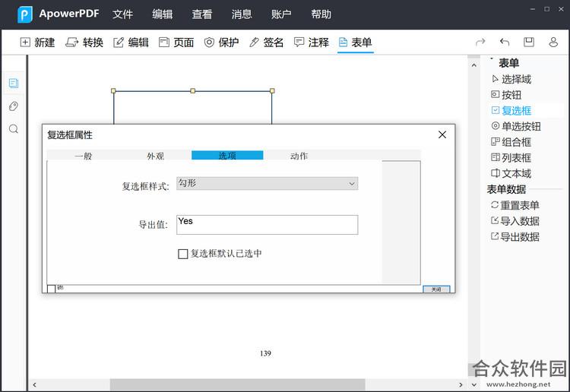Image resolution: width=570 pixels, height=392 pixels.
Task: Open the 转换 toolbar tab
Action: pyautogui.click(x=84, y=43)
